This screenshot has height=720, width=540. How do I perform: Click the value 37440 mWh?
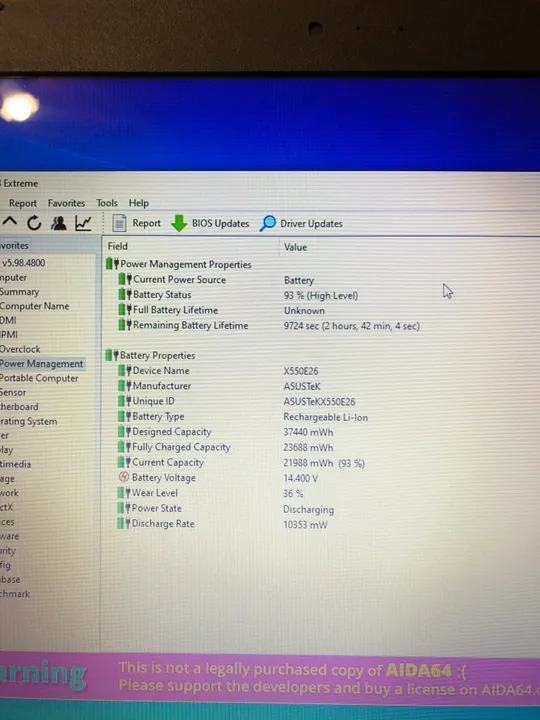(308, 432)
